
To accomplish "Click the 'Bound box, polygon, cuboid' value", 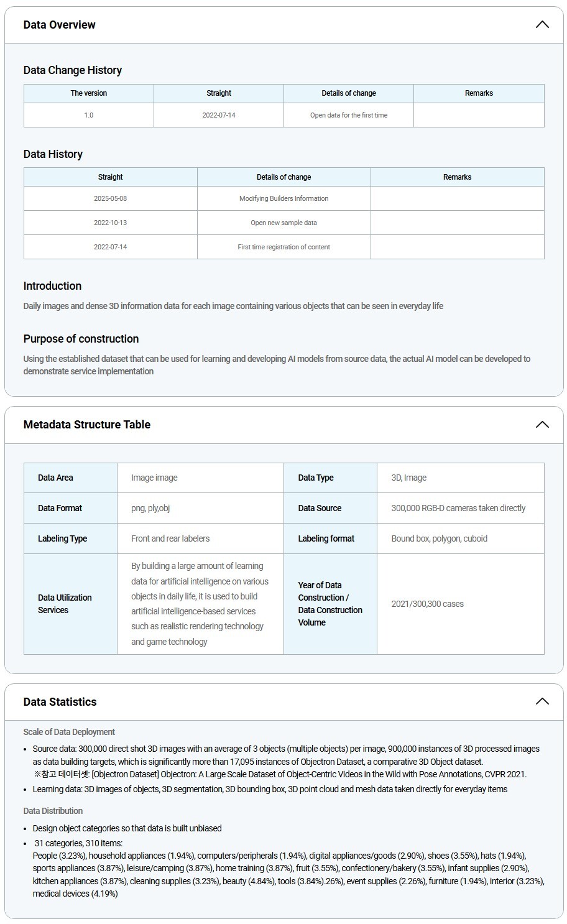I will (439, 538).
